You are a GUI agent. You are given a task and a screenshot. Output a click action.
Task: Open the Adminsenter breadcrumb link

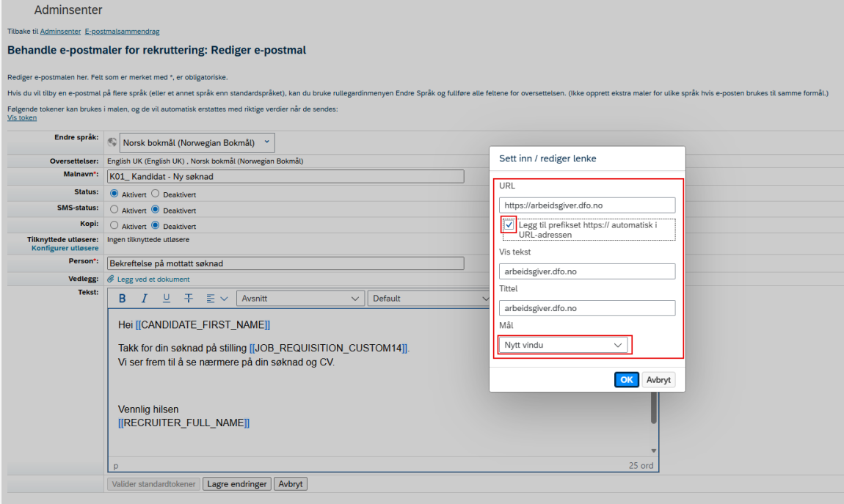pyautogui.click(x=60, y=32)
